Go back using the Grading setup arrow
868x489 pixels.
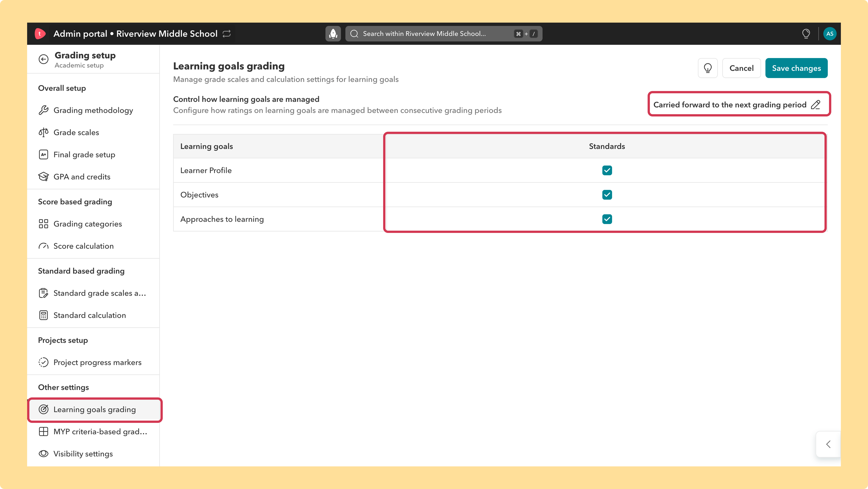point(44,59)
